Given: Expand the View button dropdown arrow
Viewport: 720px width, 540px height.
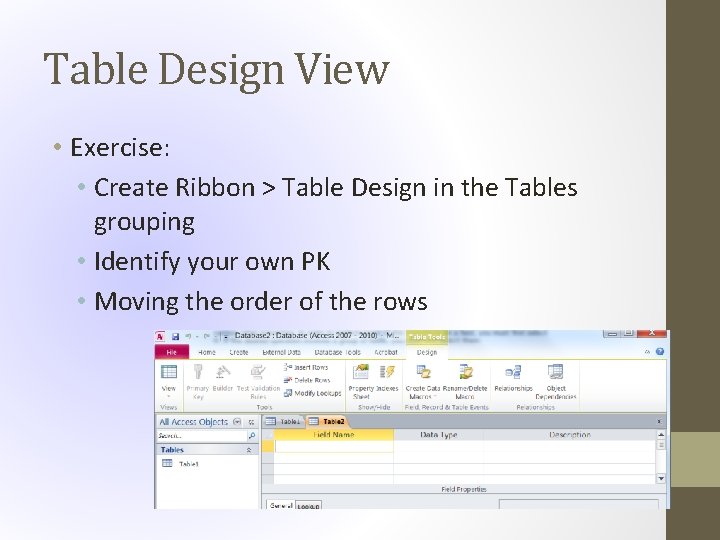Looking at the screenshot, I should tap(169, 396).
